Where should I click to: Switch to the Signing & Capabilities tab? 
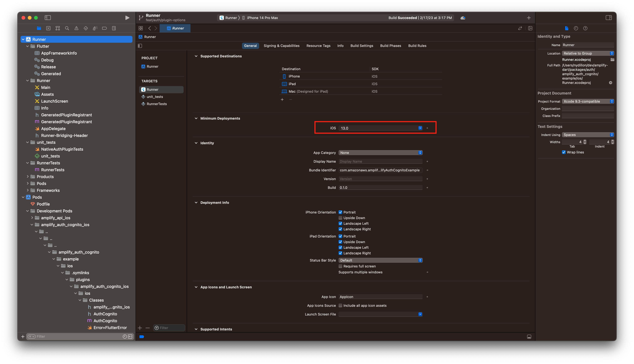point(281,46)
